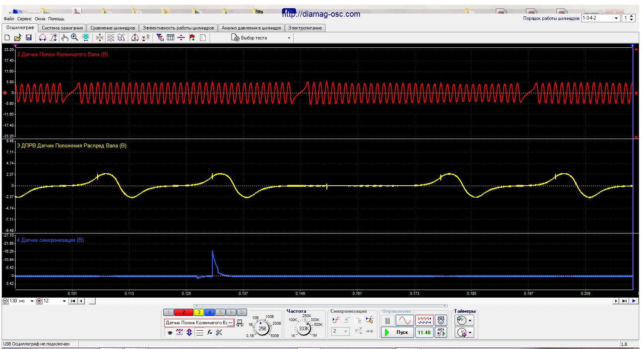
Task: Click the blue-purple vertical arrows icon
Action: pos(189,332)
